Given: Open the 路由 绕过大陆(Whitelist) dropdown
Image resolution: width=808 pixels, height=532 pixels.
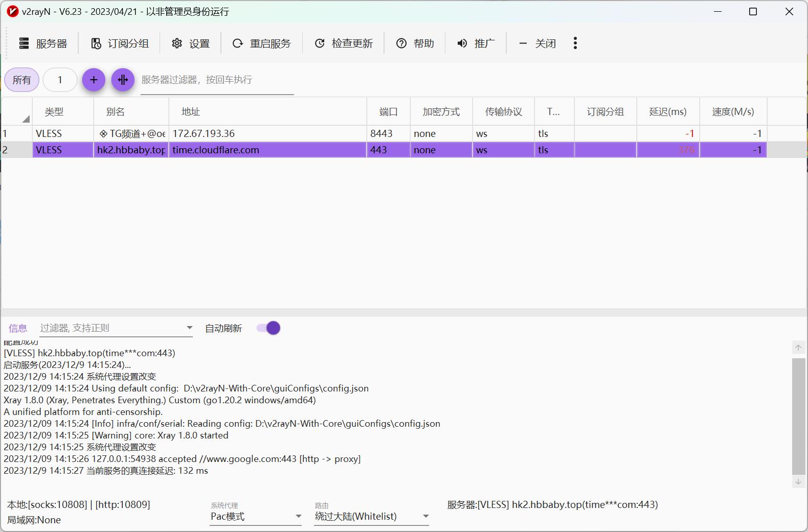Looking at the screenshot, I should pyautogui.click(x=372, y=517).
